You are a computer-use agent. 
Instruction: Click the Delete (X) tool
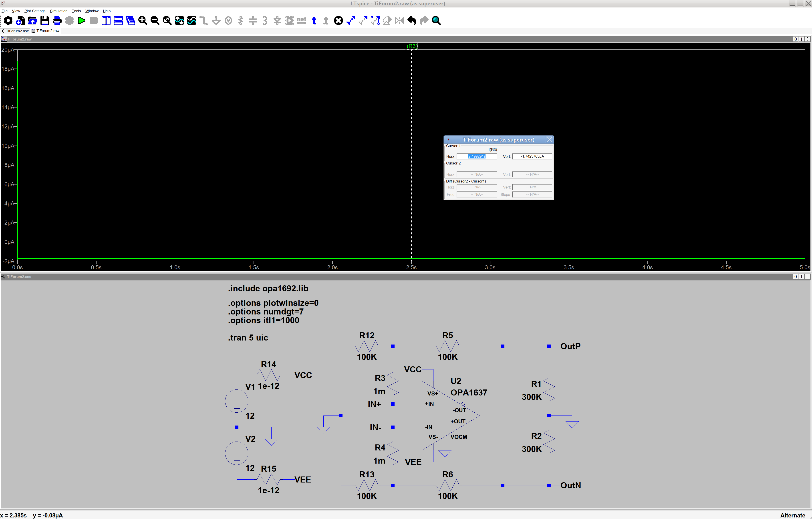pyautogui.click(x=339, y=20)
